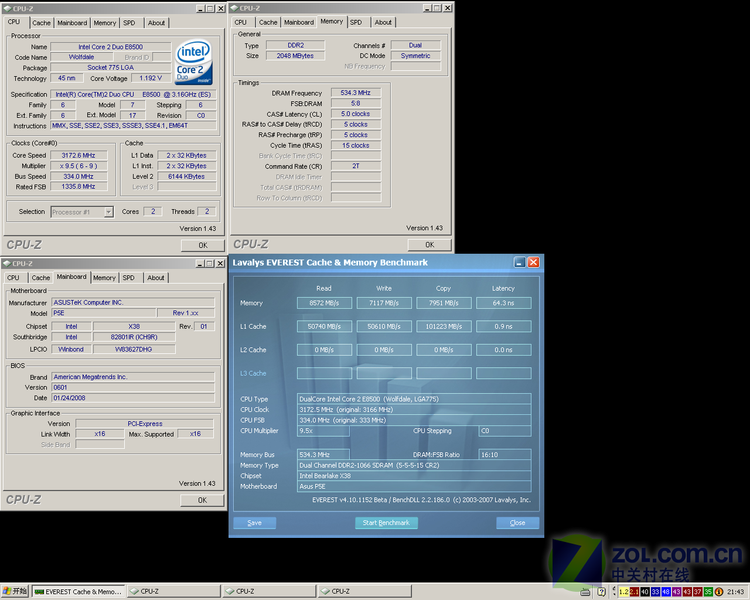Click the EVEREST Close button
The image size is (750, 600).
tap(518, 522)
